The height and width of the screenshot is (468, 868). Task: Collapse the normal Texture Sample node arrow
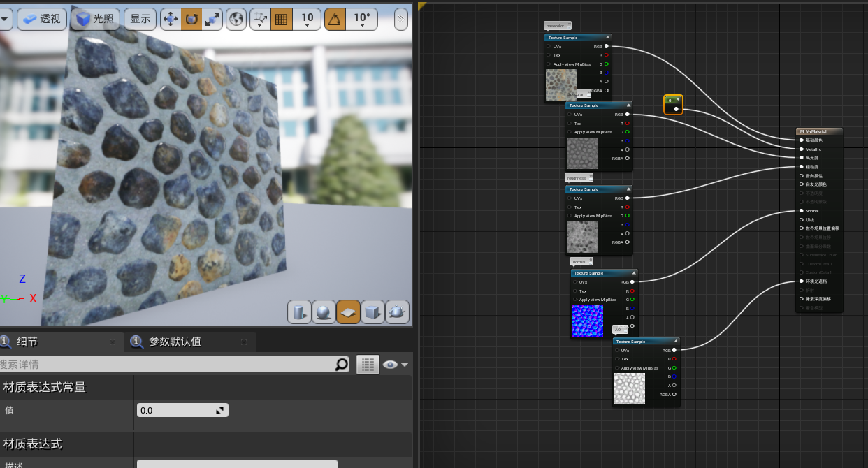tap(634, 273)
